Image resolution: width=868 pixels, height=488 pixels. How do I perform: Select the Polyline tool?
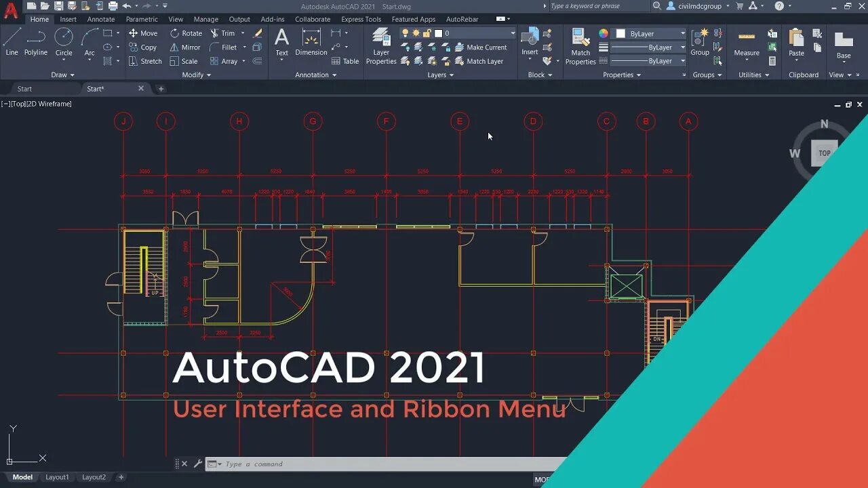click(x=36, y=42)
